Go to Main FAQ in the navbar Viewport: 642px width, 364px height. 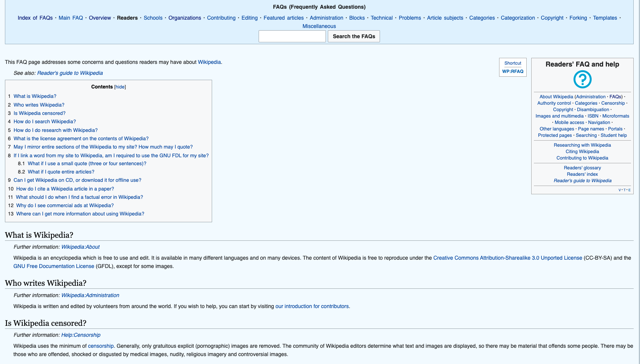point(71,18)
